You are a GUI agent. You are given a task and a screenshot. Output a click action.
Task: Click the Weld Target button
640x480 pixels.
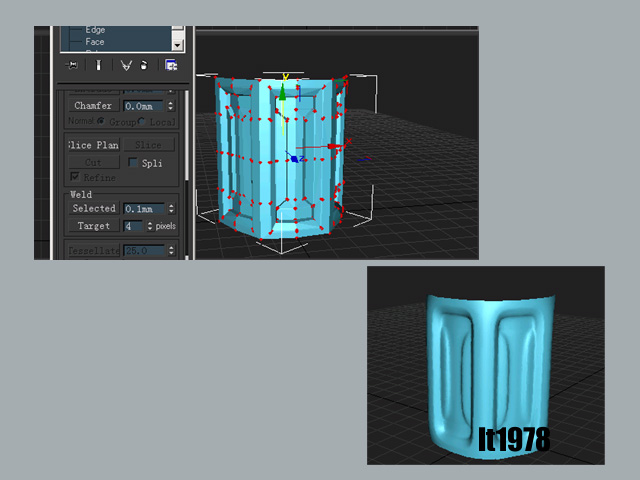94,226
